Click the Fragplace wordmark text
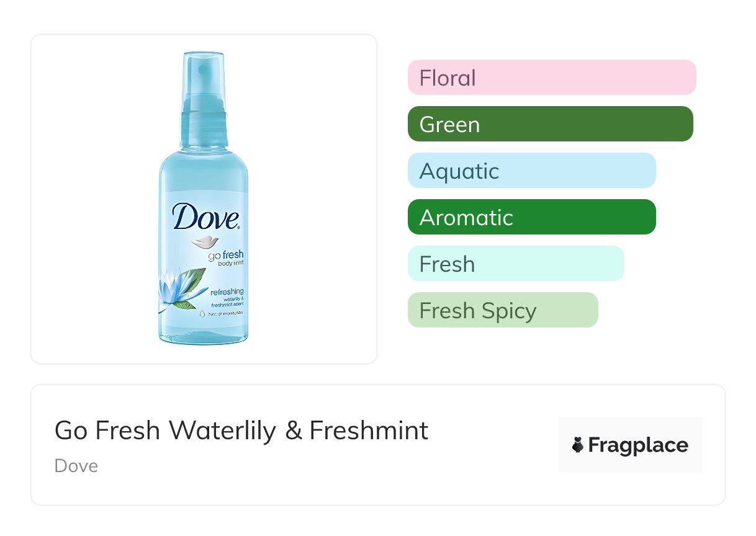The height and width of the screenshot is (536, 756). click(638, 445)
